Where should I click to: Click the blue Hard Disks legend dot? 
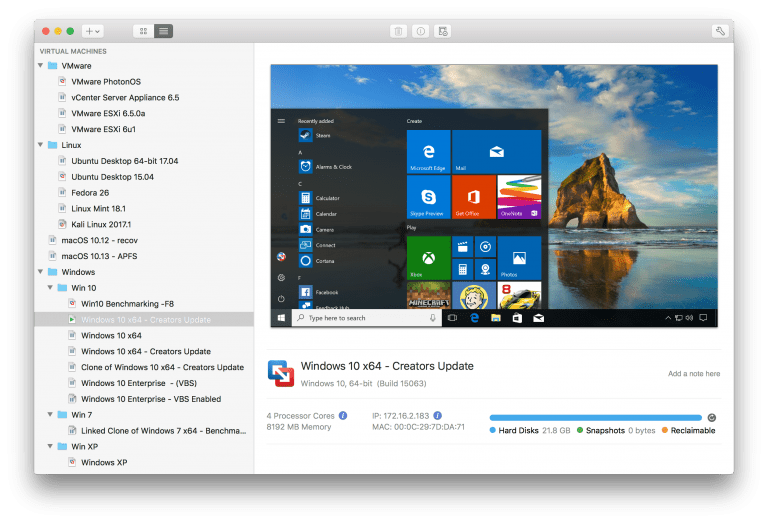[x=493, y=430]
